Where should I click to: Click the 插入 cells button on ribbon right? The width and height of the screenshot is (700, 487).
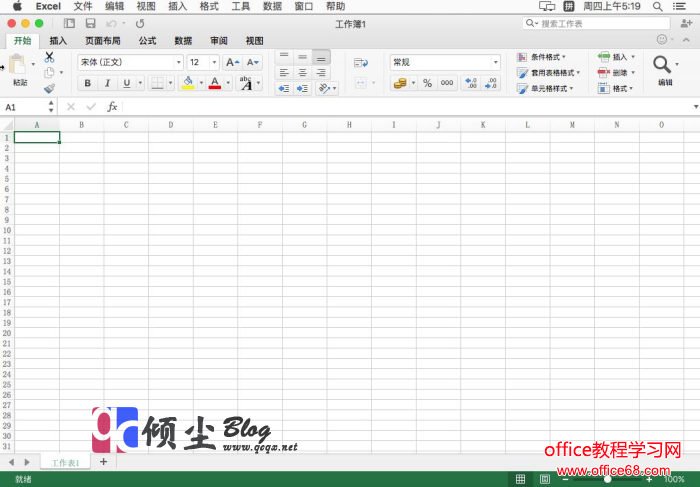coord(616,57)
